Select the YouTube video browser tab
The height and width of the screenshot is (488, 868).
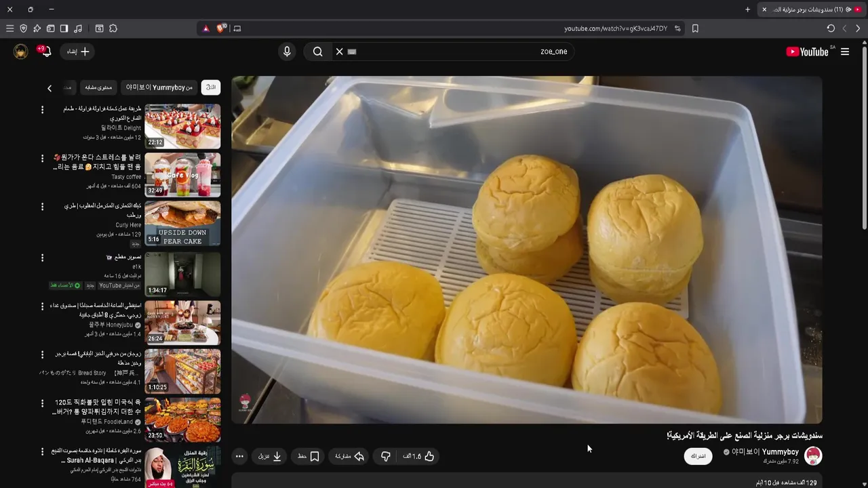(x=812, y=9)
